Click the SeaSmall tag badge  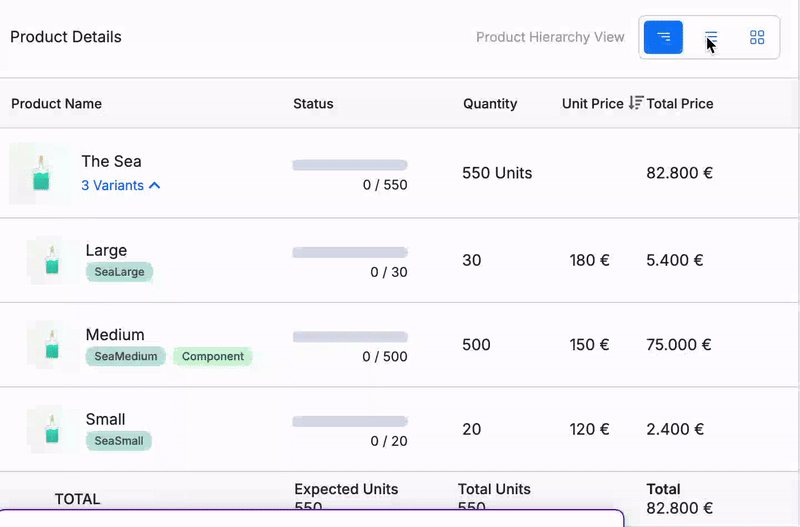(119, 441)
